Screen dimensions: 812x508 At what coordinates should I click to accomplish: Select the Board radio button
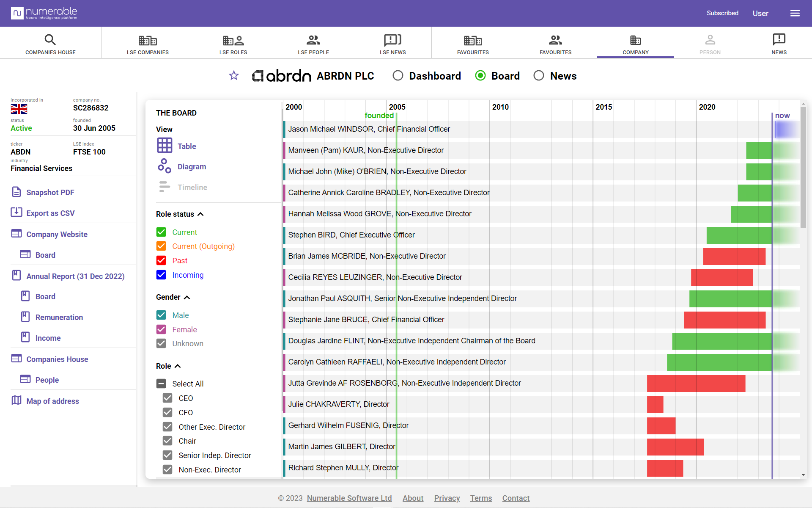pos(480,76)
